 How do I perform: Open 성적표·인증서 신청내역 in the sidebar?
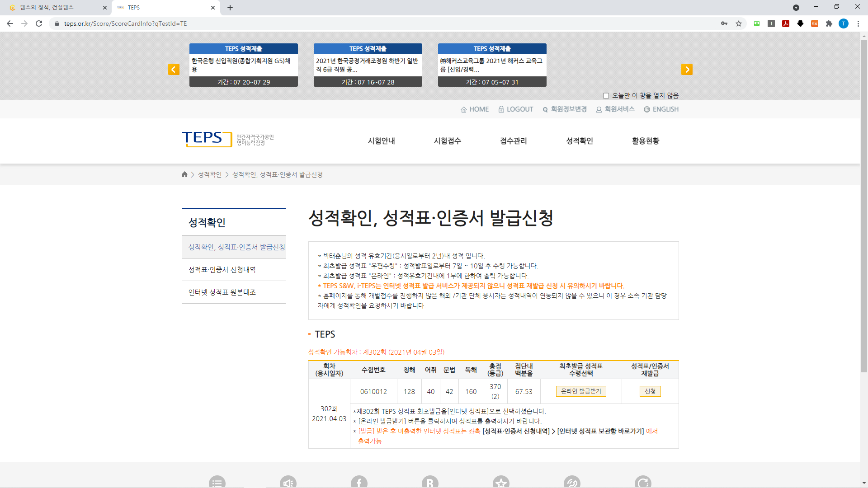click(222, 270)
